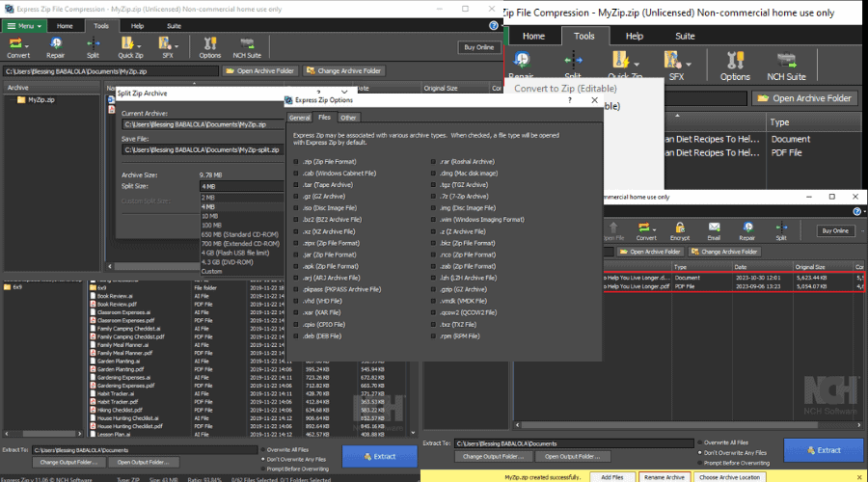The height and width of the screenshot is (482, 868).
Task: Click Choose Archive Location on yellow bar
Action: point(730,477)
